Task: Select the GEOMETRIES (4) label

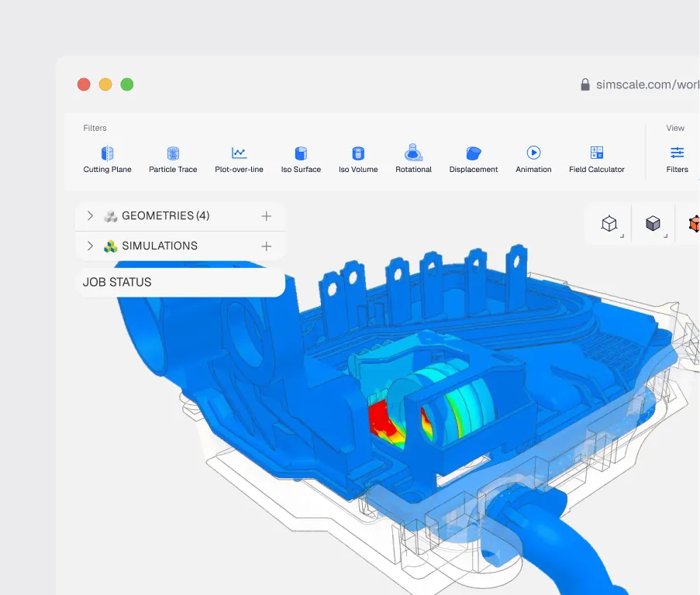Action: pos(166,216)
